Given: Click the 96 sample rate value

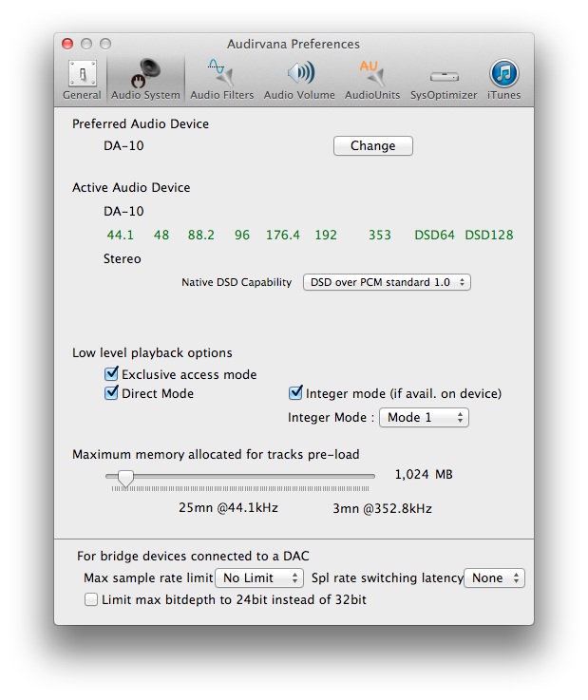Looking at the screenshot, I should click(x=242, y=235).
